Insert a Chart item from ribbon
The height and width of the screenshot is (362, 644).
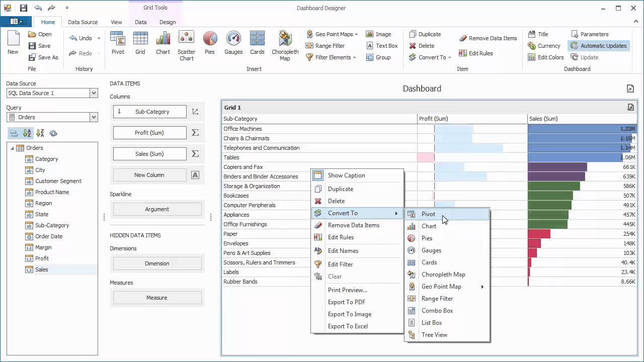[x=163, y=43]
